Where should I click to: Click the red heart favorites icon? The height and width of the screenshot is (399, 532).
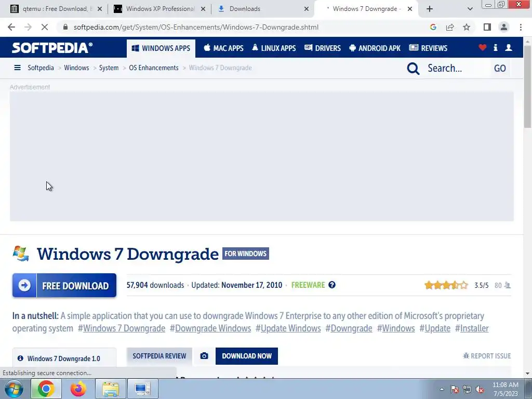pos(483,48)
